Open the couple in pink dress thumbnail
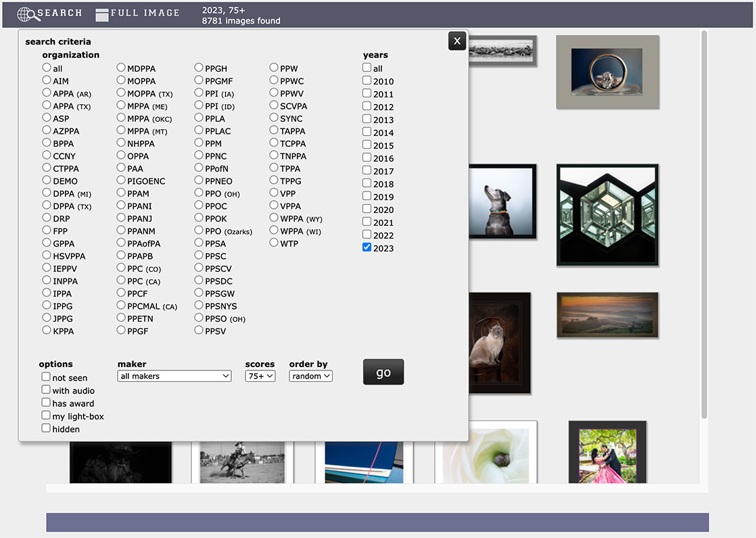Image resolution: width=756 pixels, height=538 pixels. (607, 454)
